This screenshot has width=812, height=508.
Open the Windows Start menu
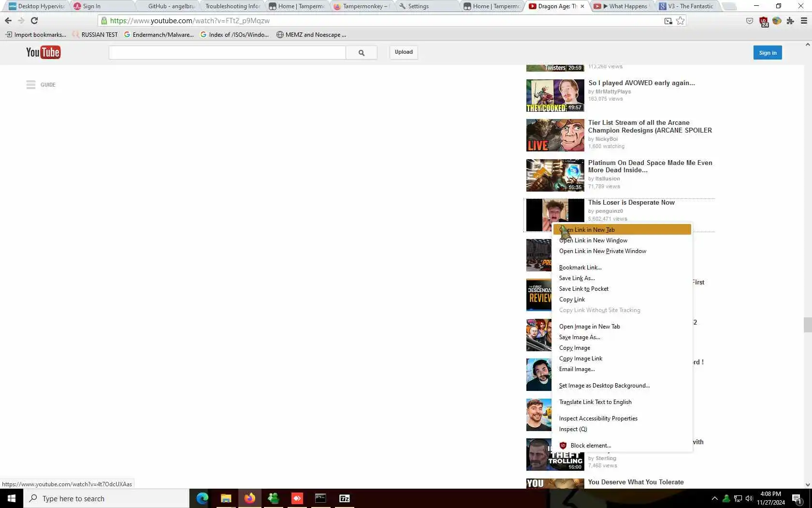tap(12, 498)
